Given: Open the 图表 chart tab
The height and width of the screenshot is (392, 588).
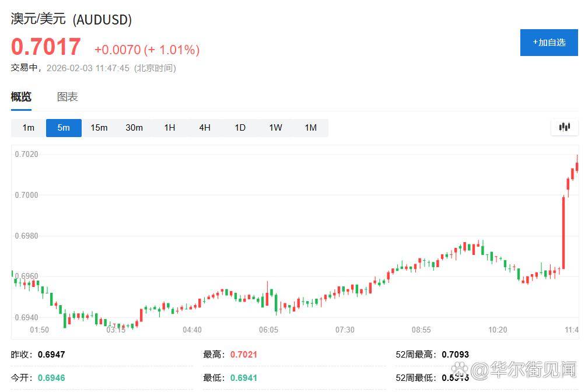Looking at the screenshot, I should (x=67, y=97).
